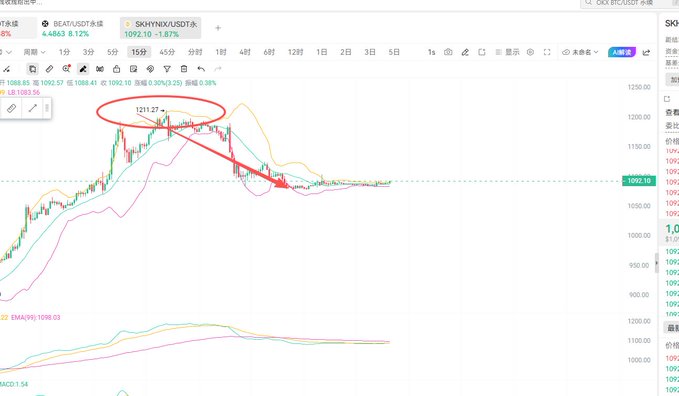This screenshot has height=396, width=679.
Task: Toggle the highlighted brush drawing tool
Action: (x=83, y=69)
